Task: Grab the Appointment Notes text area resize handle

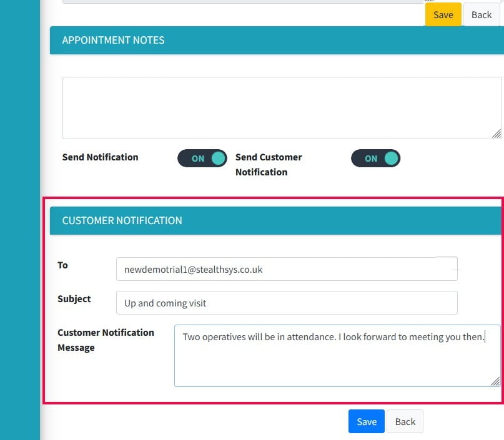Action: (497, 134)
